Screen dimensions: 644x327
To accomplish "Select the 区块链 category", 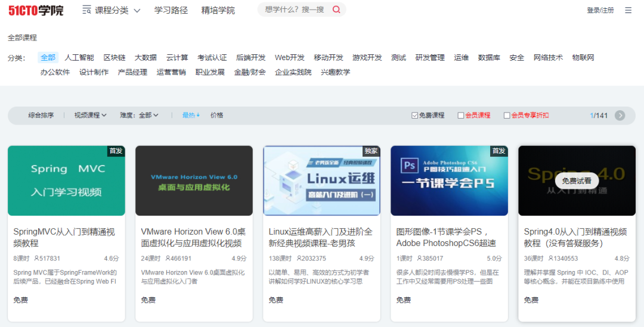I will click(114, 57).
